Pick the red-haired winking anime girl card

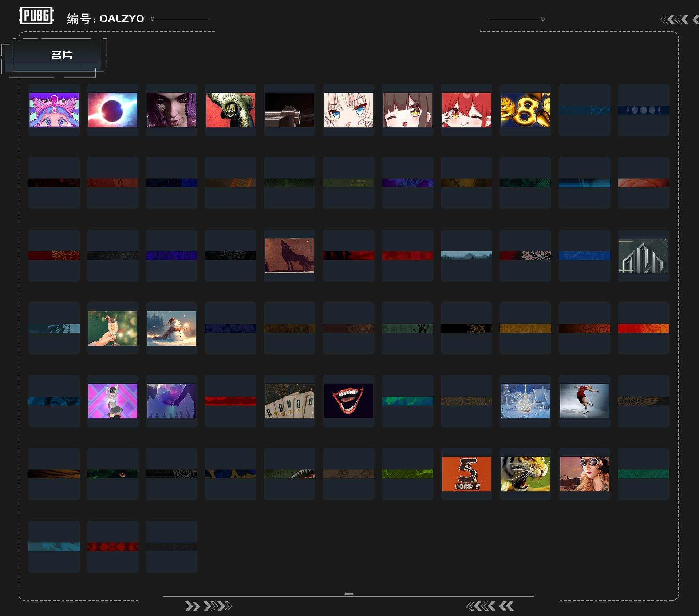point(466,110)
